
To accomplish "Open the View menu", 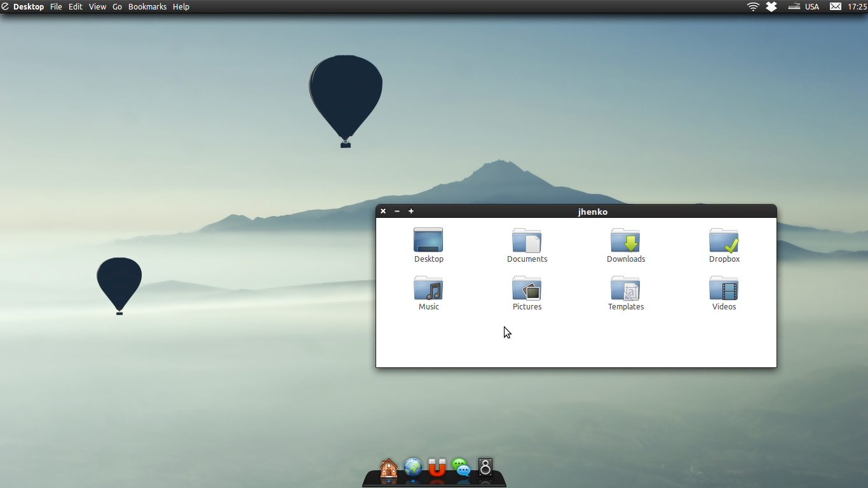I will (x=97, y=6).
